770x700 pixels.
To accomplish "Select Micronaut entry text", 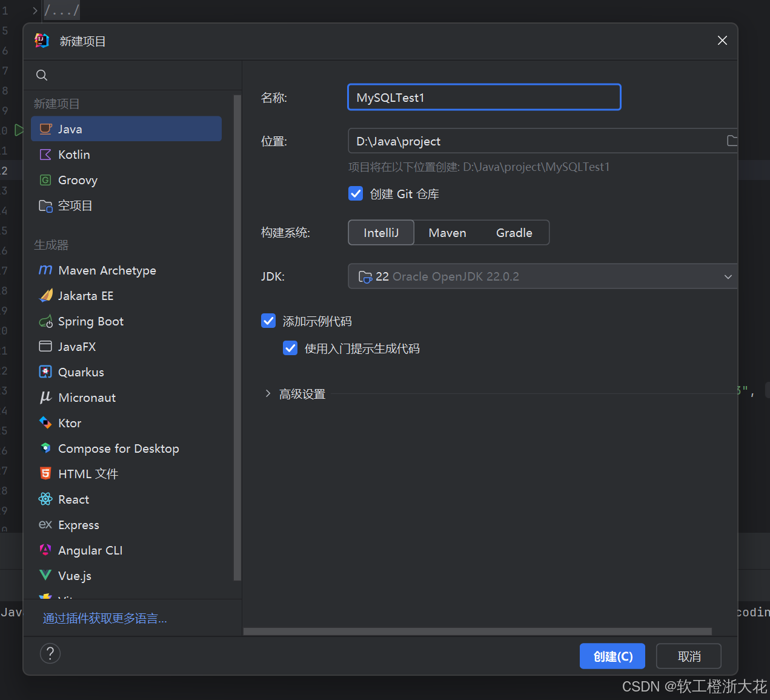I will (x=87, y=398).
